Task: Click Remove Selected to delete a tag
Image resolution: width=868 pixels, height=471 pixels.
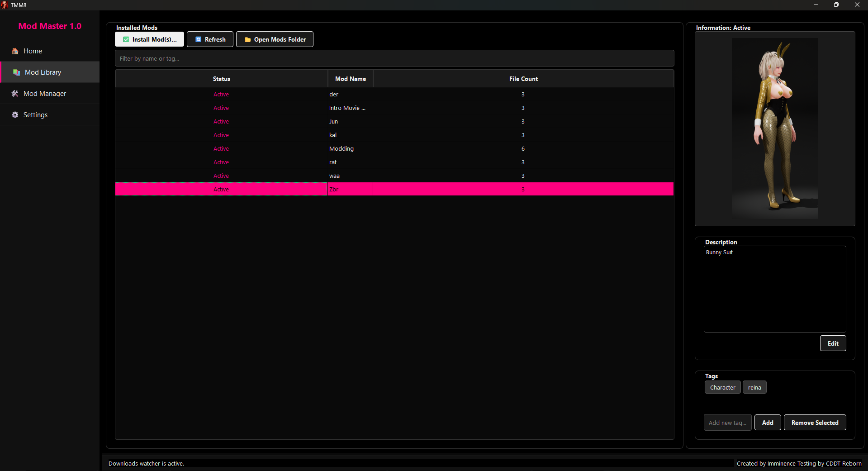Action: [x=815, y=422]
